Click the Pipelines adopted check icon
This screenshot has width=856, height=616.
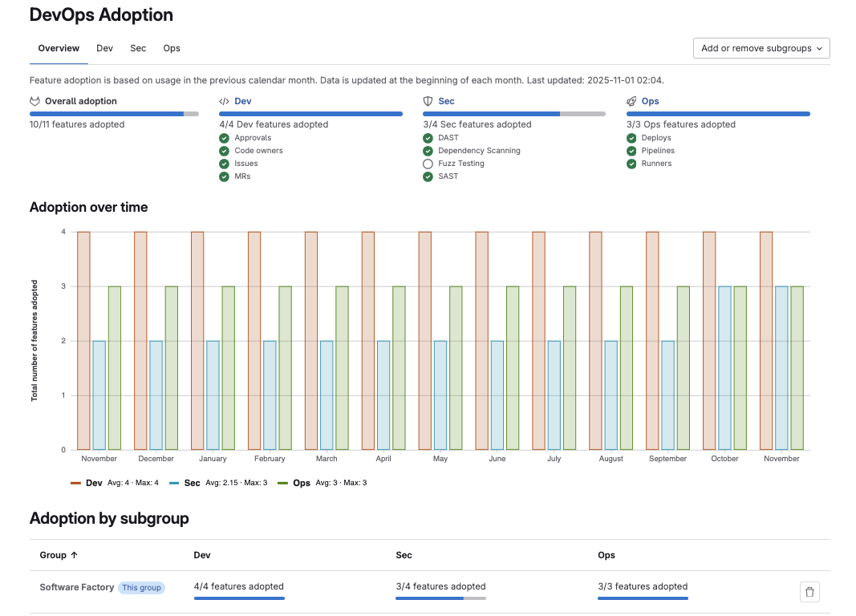[631, 151]
